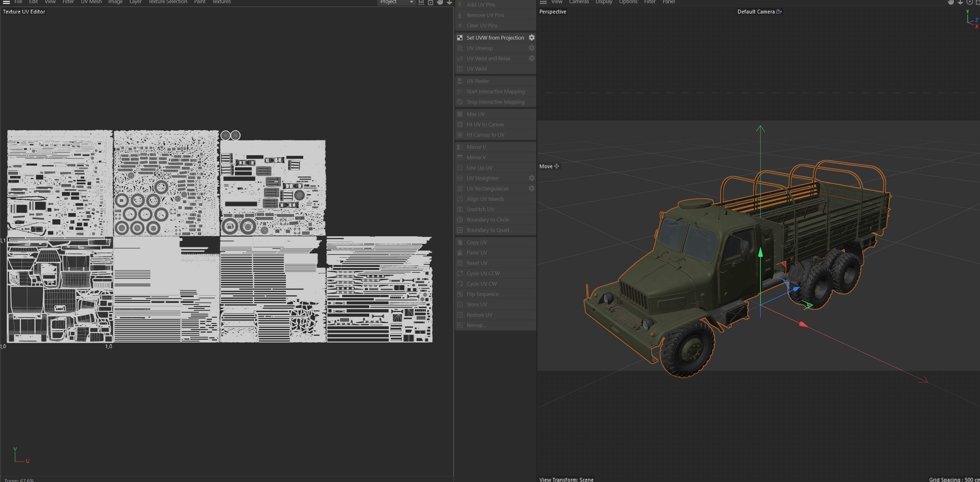The image size is (980, 482).
Task: Click the UV Peeler command
Action: tap(495, 81)
